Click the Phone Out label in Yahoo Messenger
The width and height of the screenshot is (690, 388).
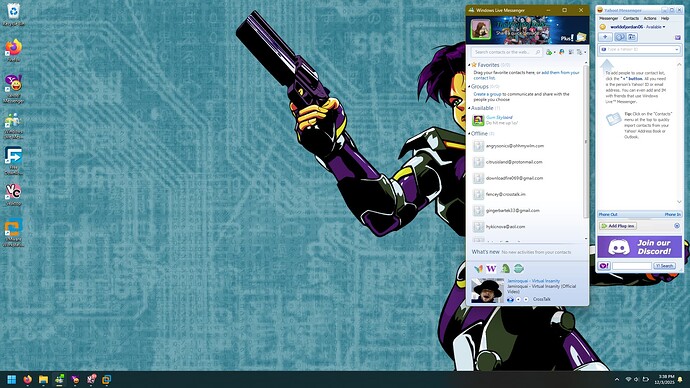coord(608,214)
